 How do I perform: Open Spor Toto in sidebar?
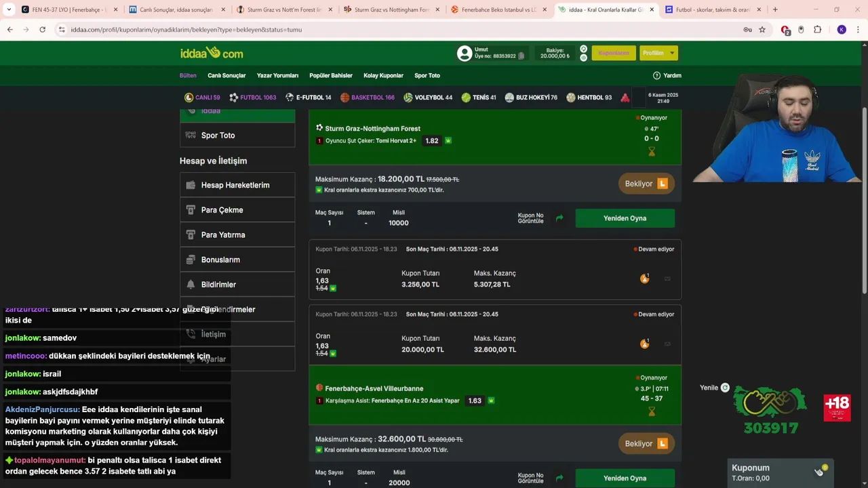coord(237,136)
